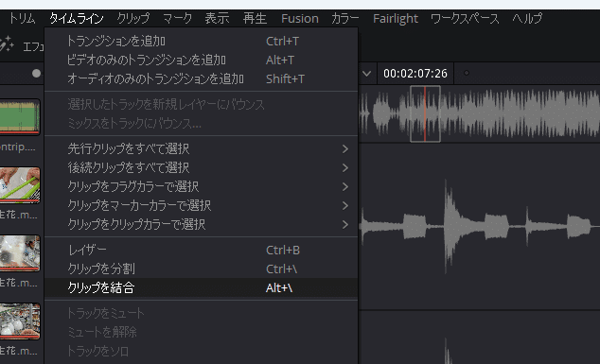
Task: Open the Fairlight menu
Action: [396, 18]
